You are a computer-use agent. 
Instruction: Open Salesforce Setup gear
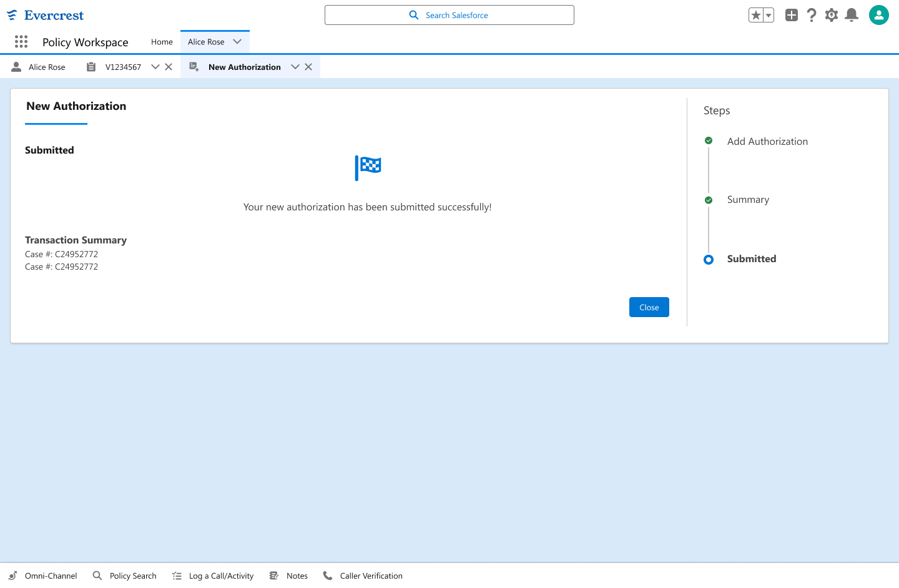[832, 14]
